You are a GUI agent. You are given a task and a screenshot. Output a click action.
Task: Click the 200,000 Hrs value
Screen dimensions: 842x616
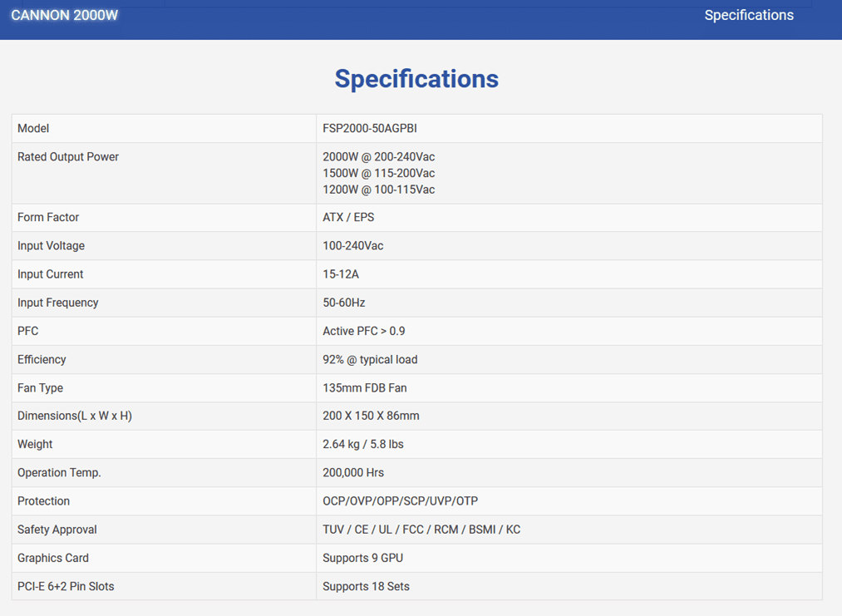click(x=353, y=473)
